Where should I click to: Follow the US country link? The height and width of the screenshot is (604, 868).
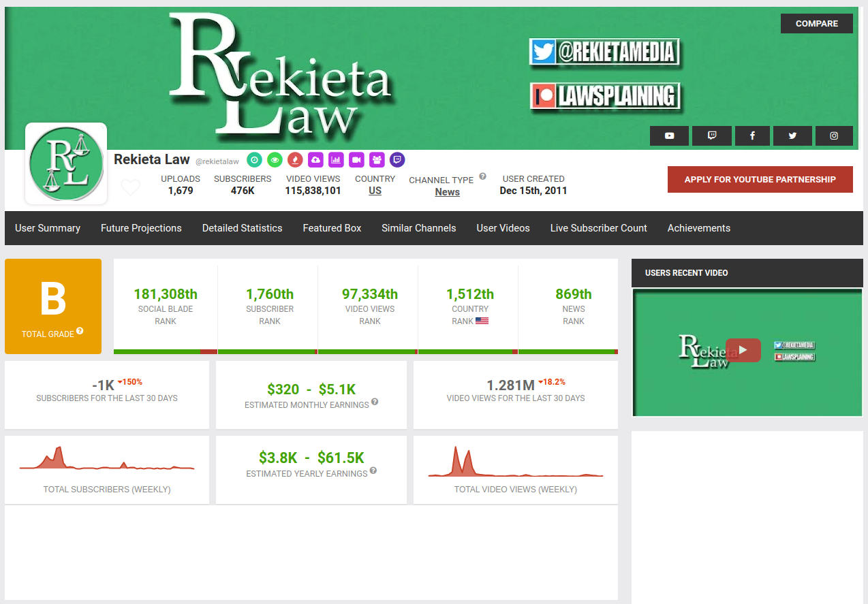click(375, 191)
